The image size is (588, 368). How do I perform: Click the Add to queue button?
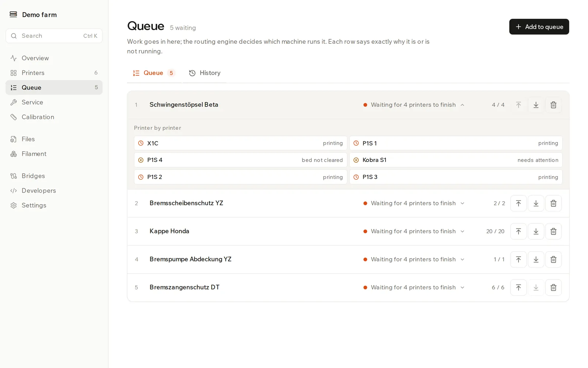pos(539,27)
